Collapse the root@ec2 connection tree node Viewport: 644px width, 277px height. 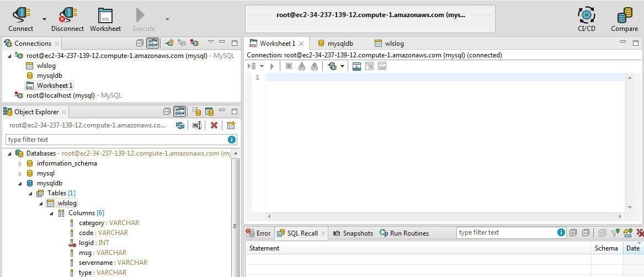9,56
